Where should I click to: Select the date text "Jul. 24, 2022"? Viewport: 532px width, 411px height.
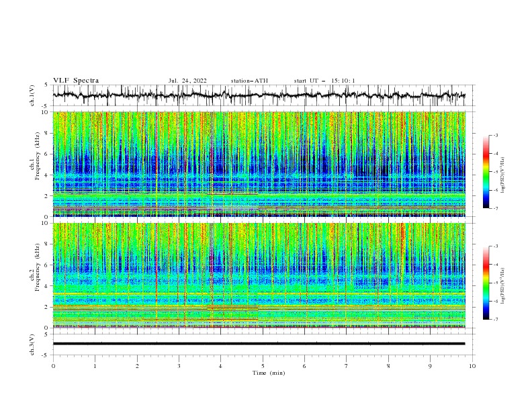[x=187, y=81]
